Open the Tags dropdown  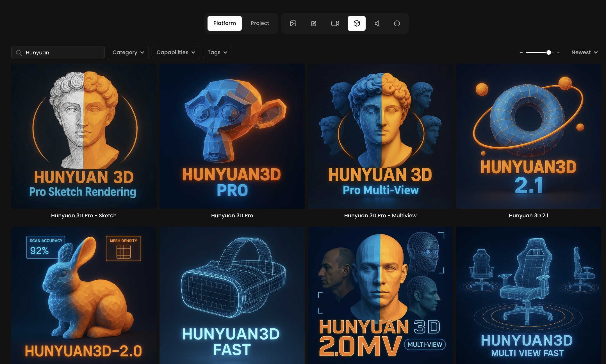tap(217, 52)
